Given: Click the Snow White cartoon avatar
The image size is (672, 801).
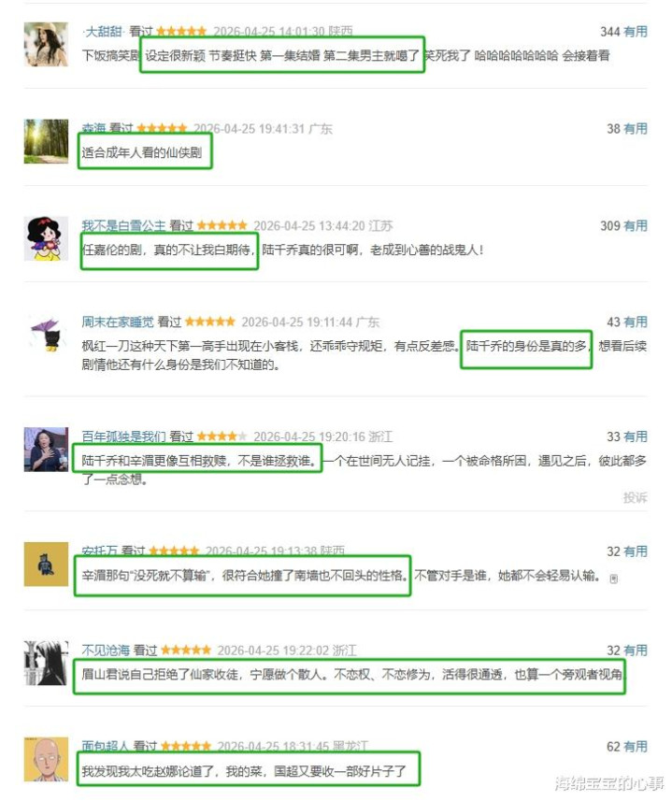Looking at the screenshot, I should pos(46,238).
